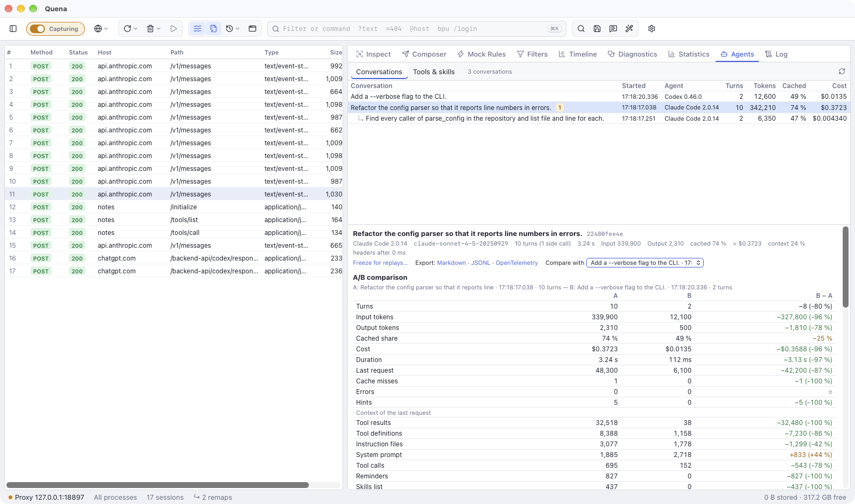Focus the Filter or command field

(x=417, y=29)
